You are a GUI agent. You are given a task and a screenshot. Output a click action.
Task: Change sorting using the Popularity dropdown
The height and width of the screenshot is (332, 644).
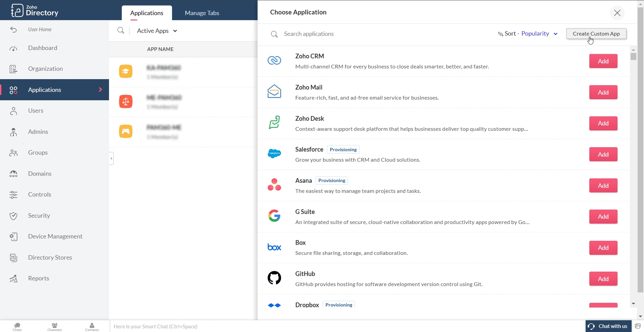tap(539, 34)
